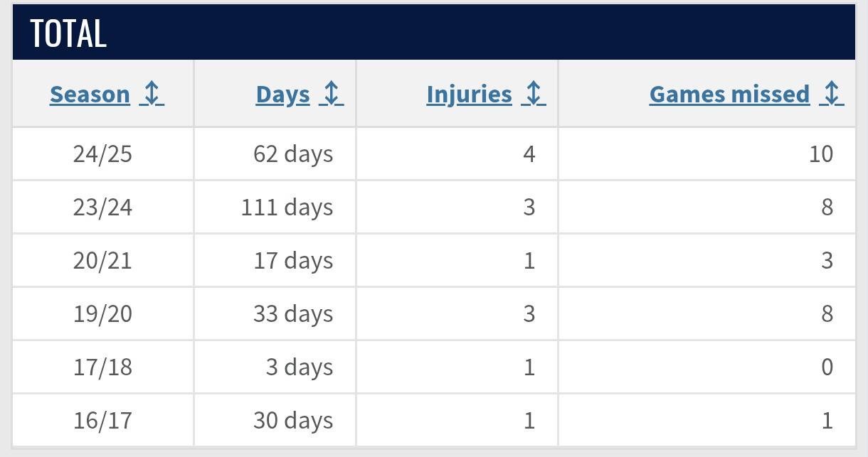The height and width of the screenshot is (457, 868).
Task: Pick the 19/20 season cell
Action: [102, 314]
